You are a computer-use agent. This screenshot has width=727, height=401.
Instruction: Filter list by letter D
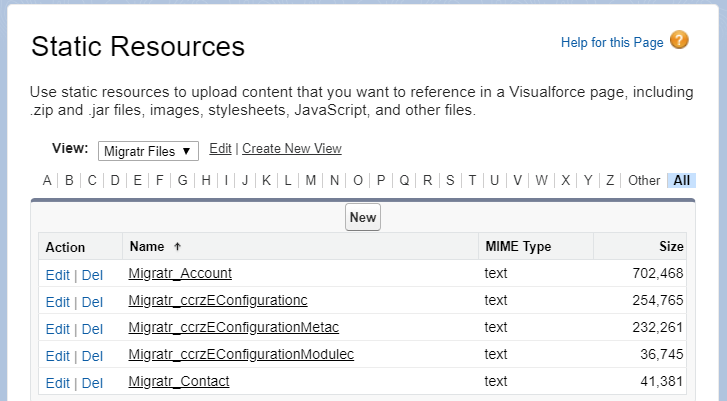click(115, 180)
